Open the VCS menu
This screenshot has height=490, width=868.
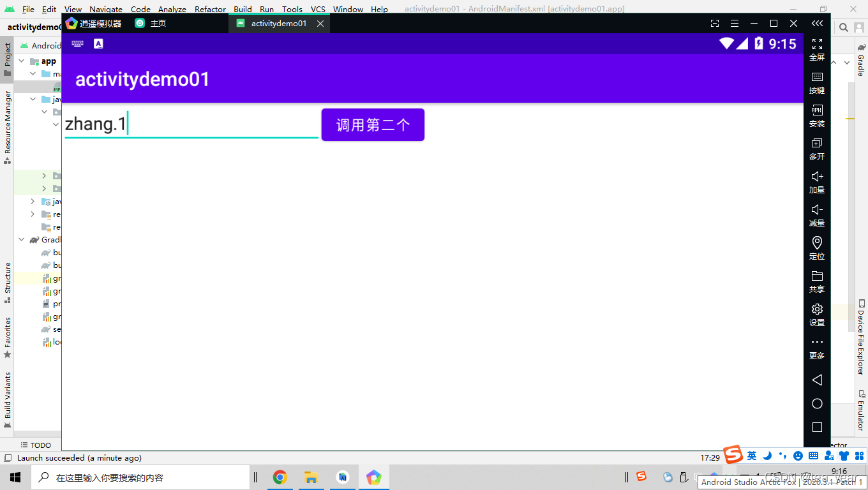318,9
